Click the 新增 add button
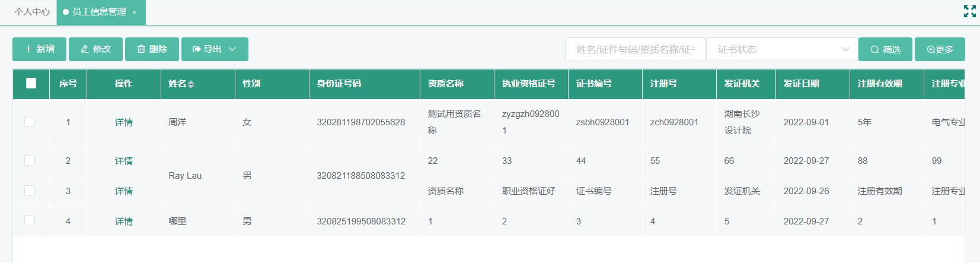This screenshot has height=263, width=980. 39,49
